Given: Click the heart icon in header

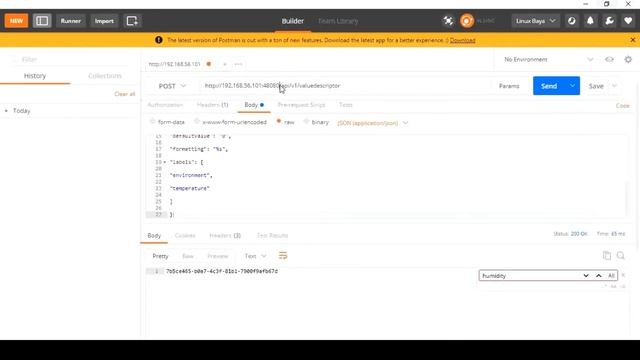Looking at the screenshot, I should click(x=628, y=21).
